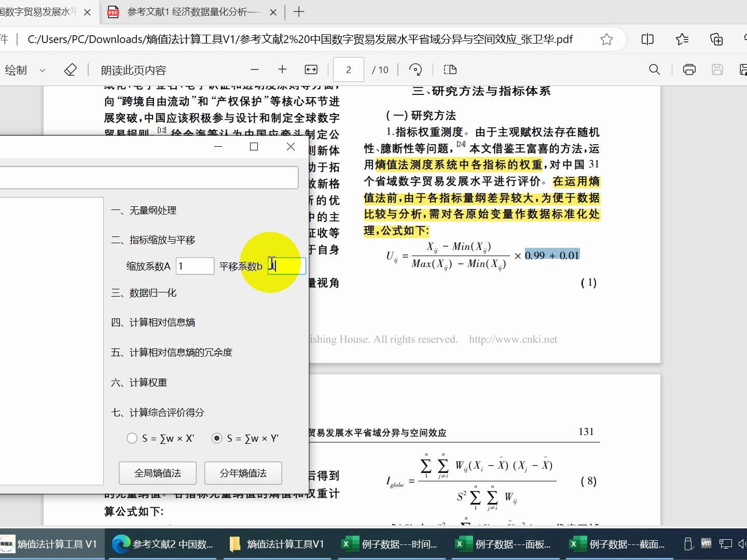Rotate the PDF page
747x560 pixels.
click(416, 69)
